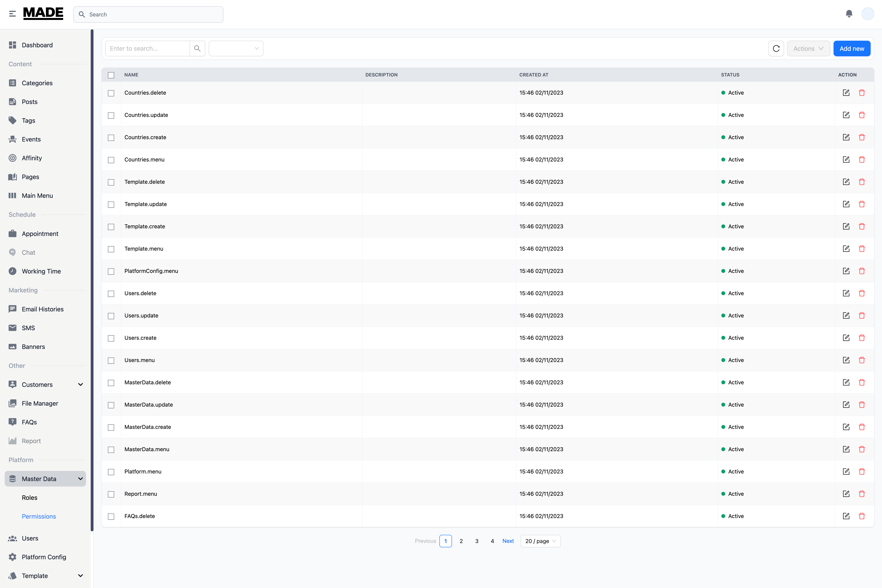Select the Template.delete row checkbox
The image size is (882, 588).
111,182
